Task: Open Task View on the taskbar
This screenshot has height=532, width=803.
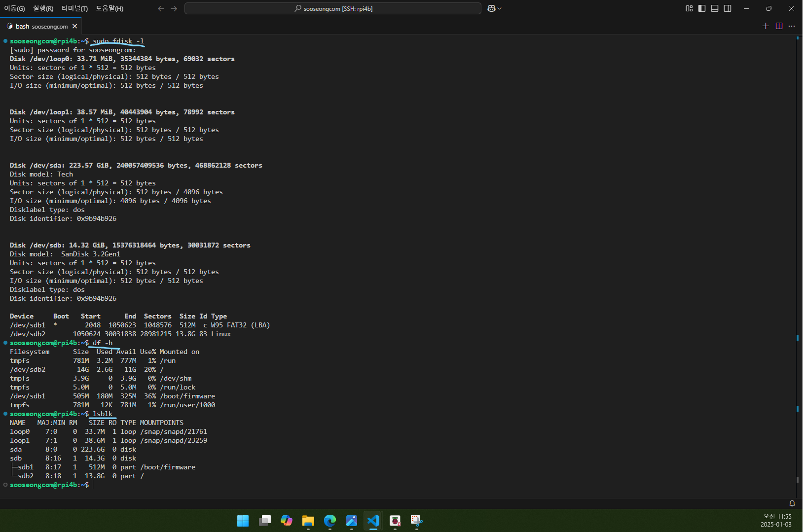Action: (x=265, y=521)
